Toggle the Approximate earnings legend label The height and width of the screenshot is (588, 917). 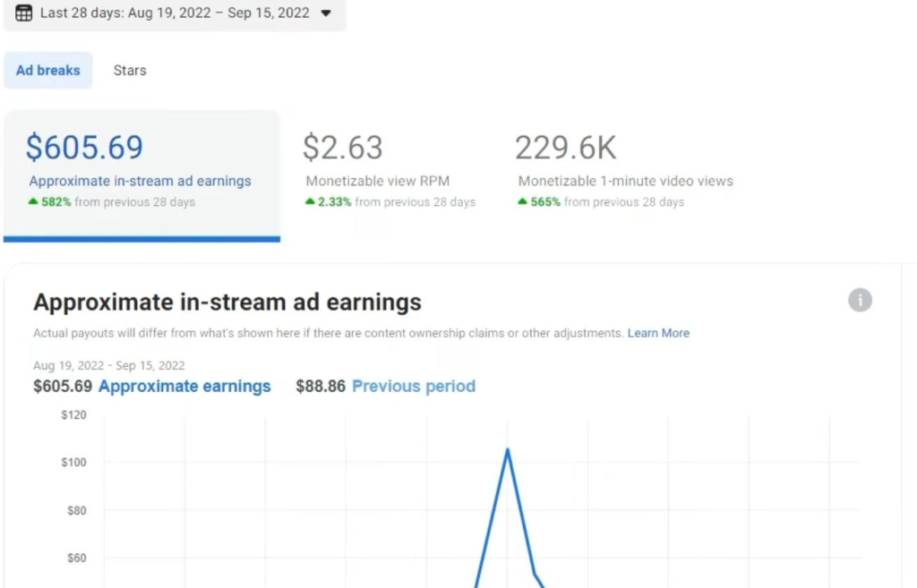[x=184, y=387]
